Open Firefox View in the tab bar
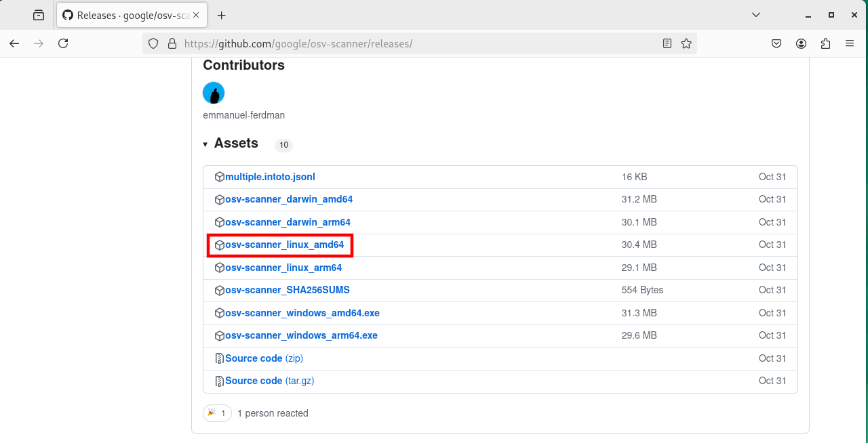This screenshot has height=443, width=868. click(39, 15)
